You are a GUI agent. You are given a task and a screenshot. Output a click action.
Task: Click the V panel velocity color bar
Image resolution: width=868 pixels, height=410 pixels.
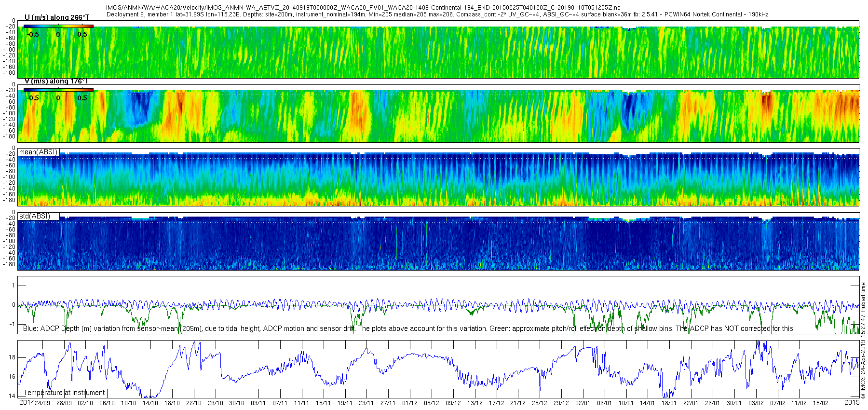pyautogui.click(x=58, y=90)
